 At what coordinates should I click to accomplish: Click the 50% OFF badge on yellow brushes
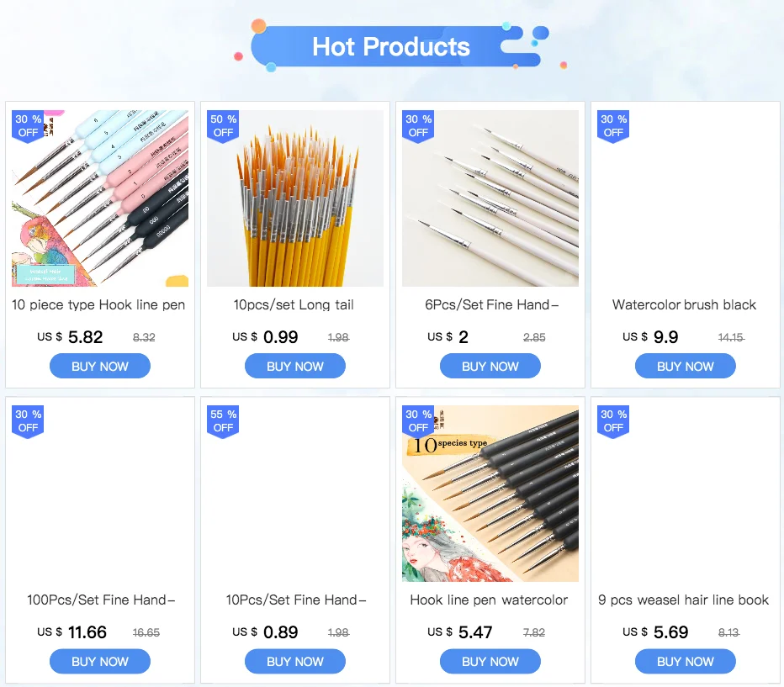click(x=223, y=126)
